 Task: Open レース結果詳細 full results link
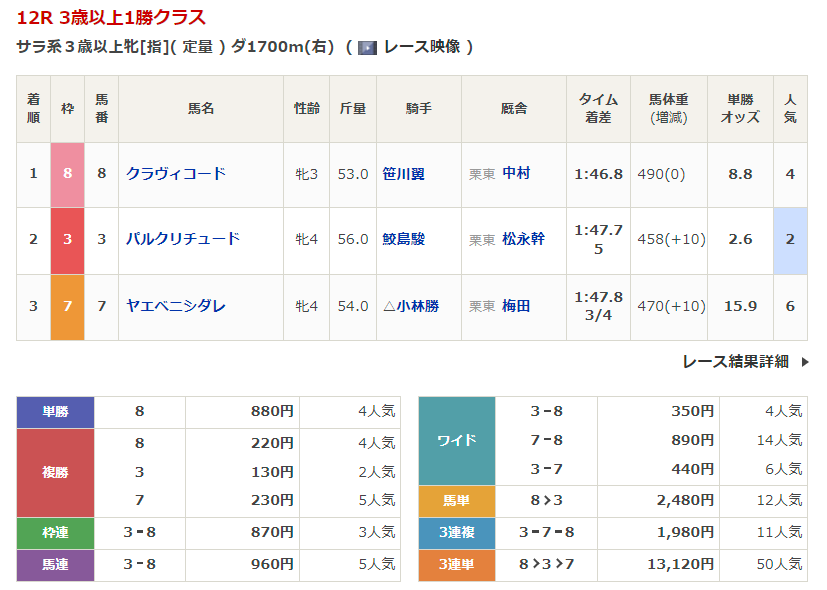(x=735, y=362)
